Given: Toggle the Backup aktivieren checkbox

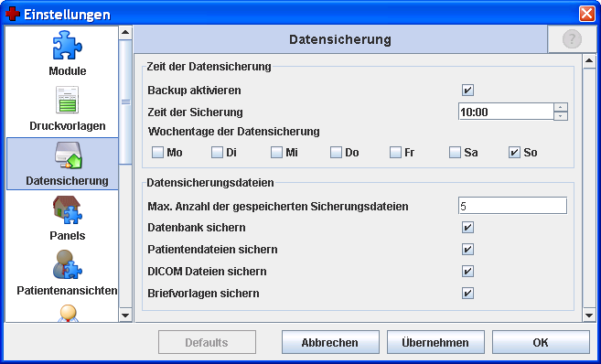Looking at the screenshot, I should pos(467,91).
